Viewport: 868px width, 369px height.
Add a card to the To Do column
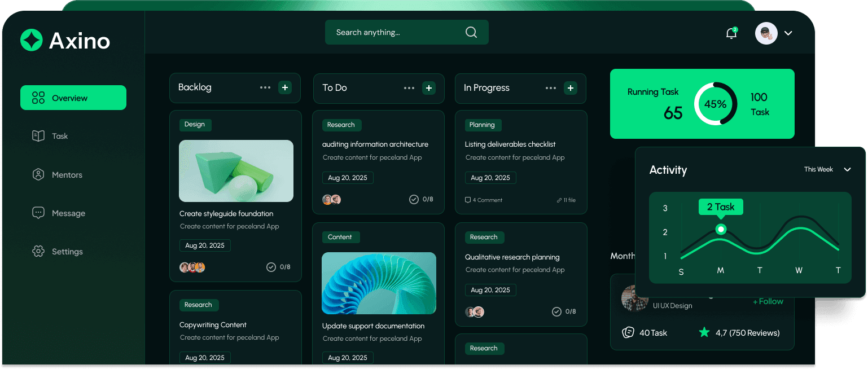429,88
